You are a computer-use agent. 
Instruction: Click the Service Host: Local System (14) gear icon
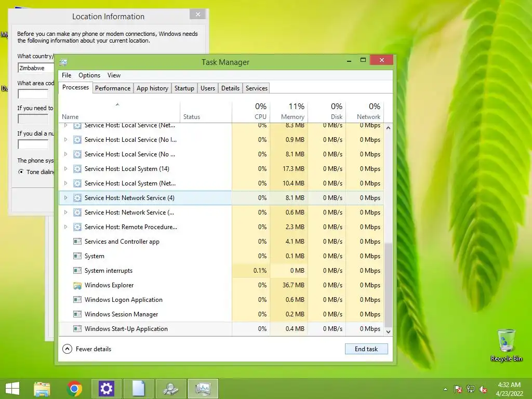pos(77,169)
